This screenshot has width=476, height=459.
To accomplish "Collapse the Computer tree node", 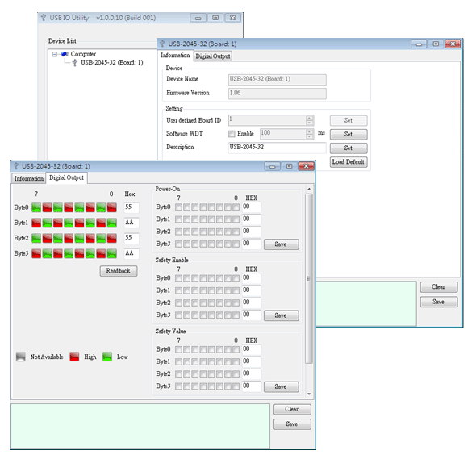I will (x=55, y=54).
